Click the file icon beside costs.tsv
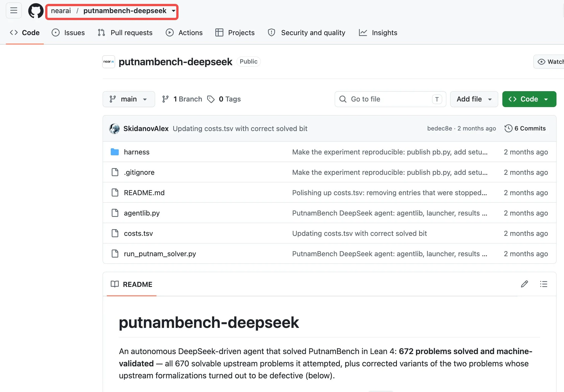The height and width of the screenshot is (392, 564). click(115, 233)
